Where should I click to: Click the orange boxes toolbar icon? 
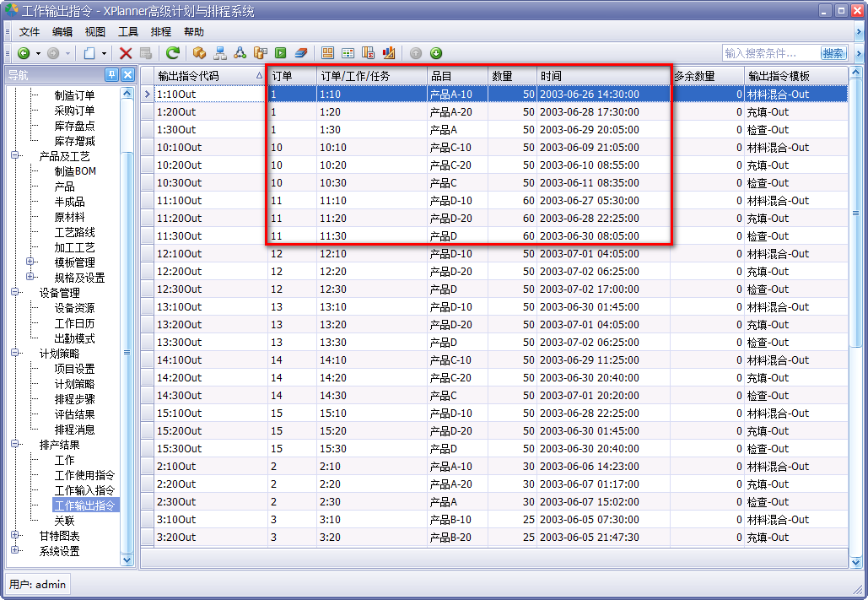(199, 53)
